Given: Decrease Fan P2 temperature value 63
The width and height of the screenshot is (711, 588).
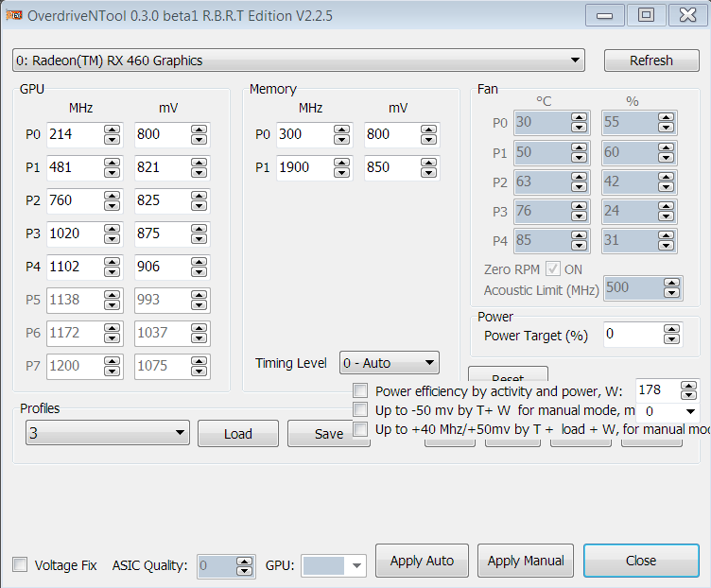Looking at the screenshot, I should [579, 187].
